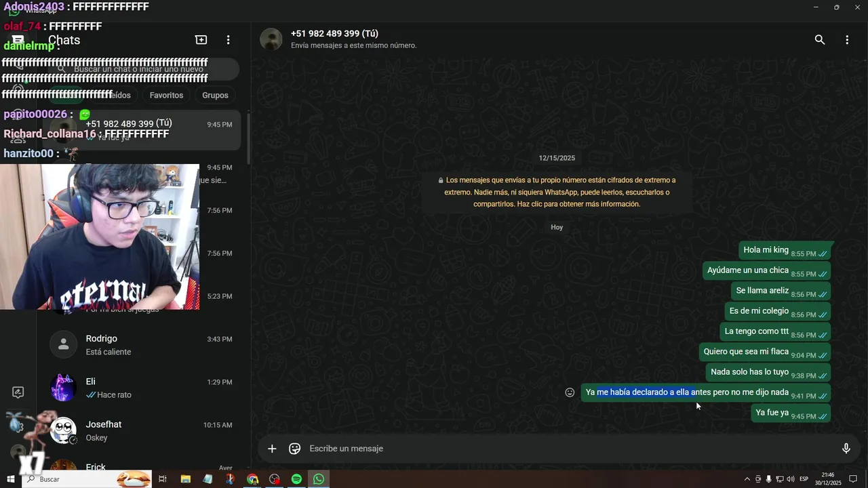This screenshot has width=868, height=488.
Task: Open volume control in system tray
Action: 791,479
